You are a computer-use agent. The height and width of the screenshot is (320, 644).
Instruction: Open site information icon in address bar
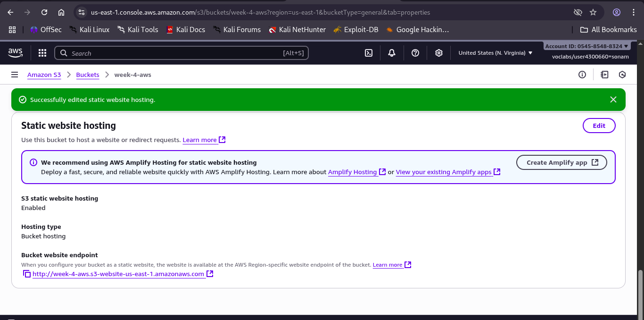(x=82, y=12)
